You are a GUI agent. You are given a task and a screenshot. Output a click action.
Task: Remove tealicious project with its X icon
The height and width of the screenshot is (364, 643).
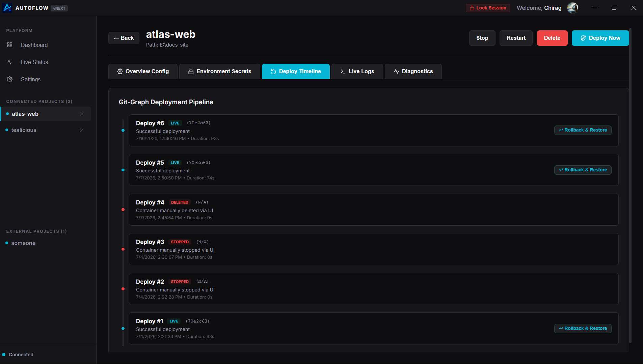click(82, 130)
